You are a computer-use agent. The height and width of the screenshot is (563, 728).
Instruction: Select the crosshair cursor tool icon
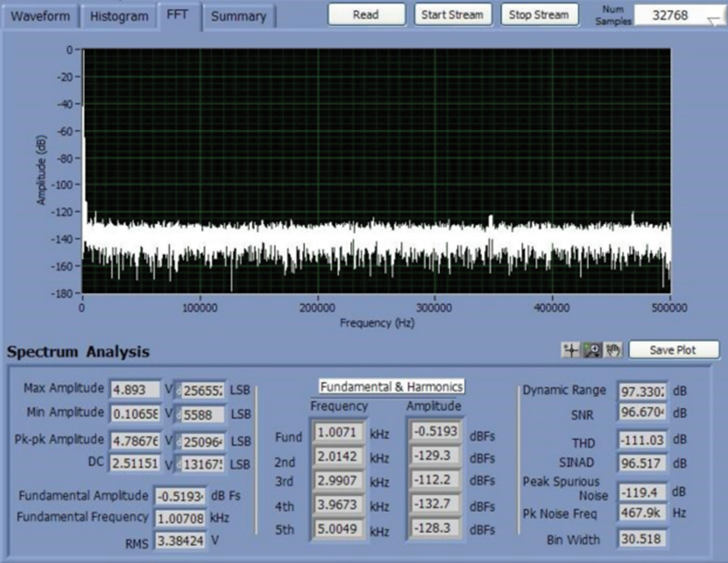tap(570, 350)
